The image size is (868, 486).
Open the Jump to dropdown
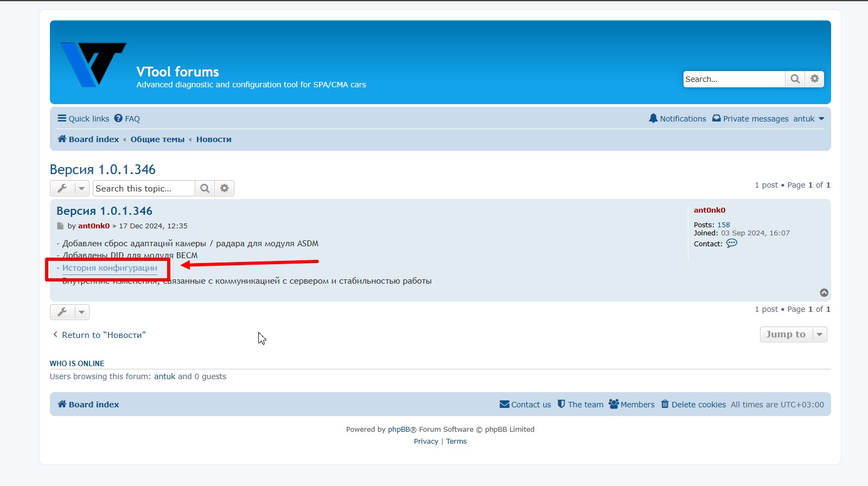click(793, 335)
